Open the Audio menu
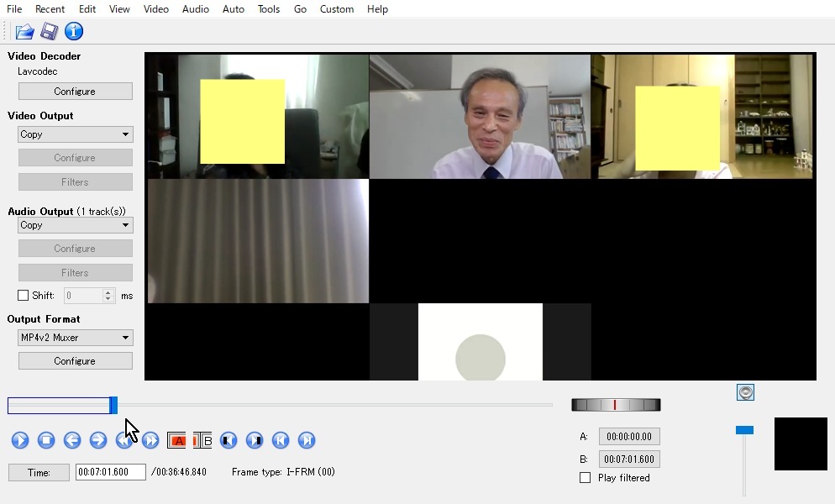Image resolution: width=835 pixels, height=504 pixels. pos(196,9)
